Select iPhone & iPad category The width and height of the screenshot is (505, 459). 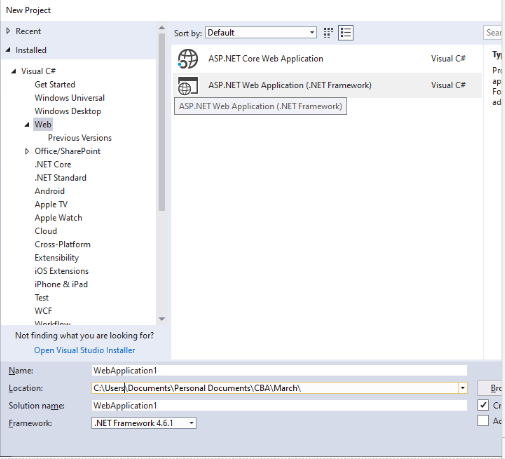(61, 284)
